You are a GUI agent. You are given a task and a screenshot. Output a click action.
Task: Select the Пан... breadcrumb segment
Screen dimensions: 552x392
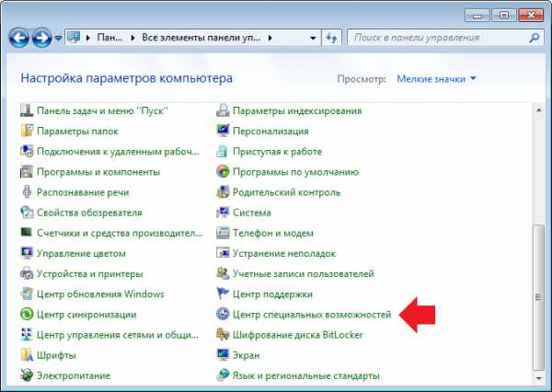[x=109, y=38]
